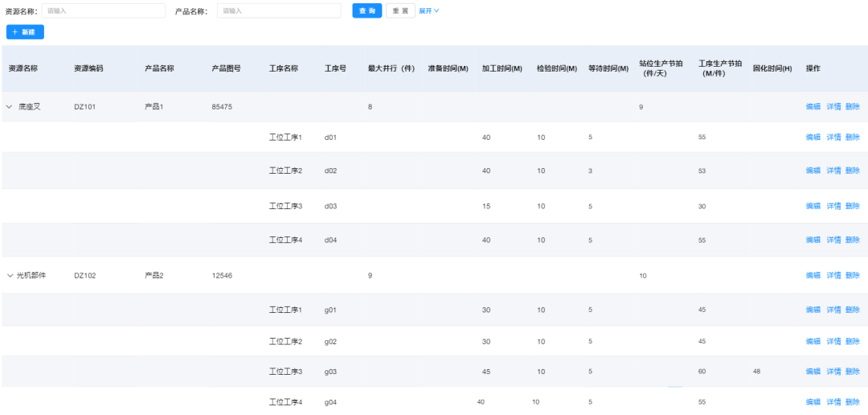The height and width of the screenshot is (415, 868).
Task: Select the DZ101 resource code cell
Action: (x=85, y=107)
